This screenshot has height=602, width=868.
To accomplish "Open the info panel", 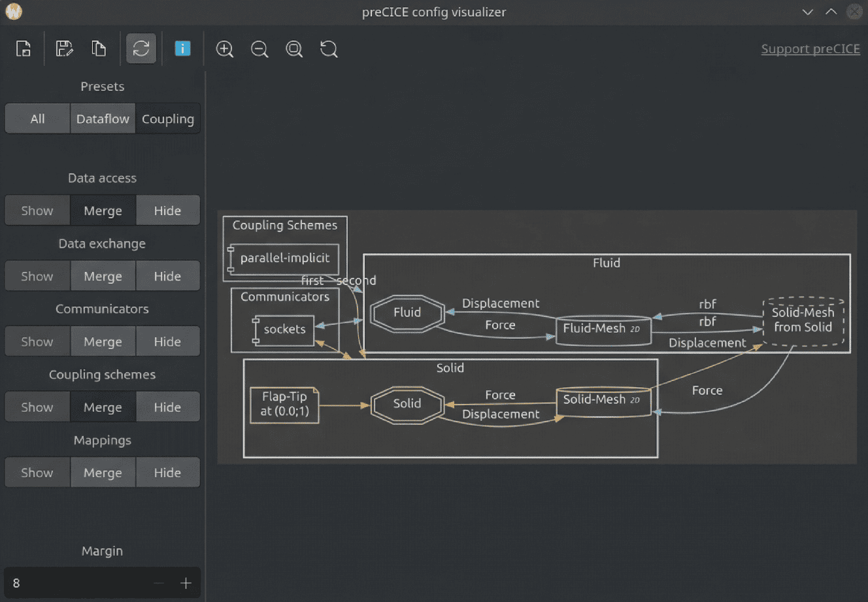I will tap(182, 48).
